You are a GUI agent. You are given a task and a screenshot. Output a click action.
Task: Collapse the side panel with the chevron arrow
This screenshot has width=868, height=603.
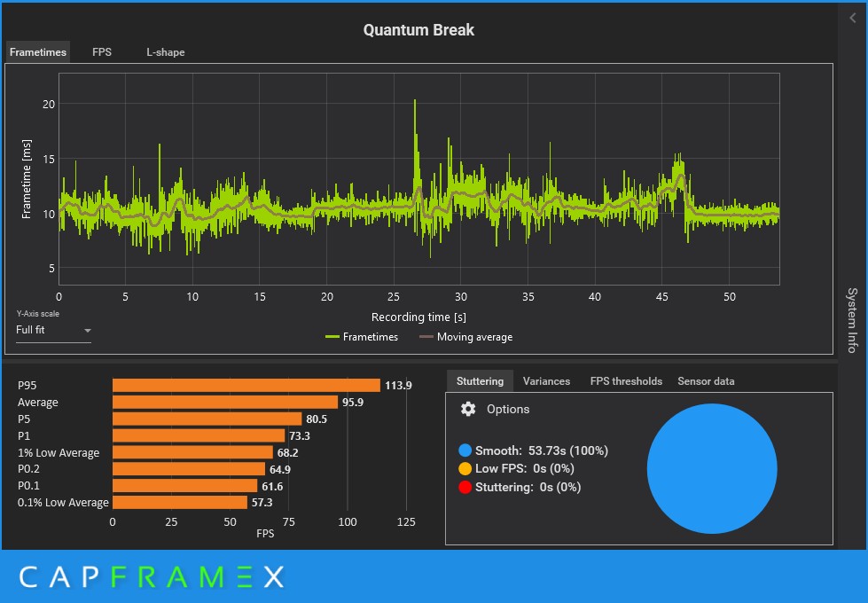[x=853, y=18]
